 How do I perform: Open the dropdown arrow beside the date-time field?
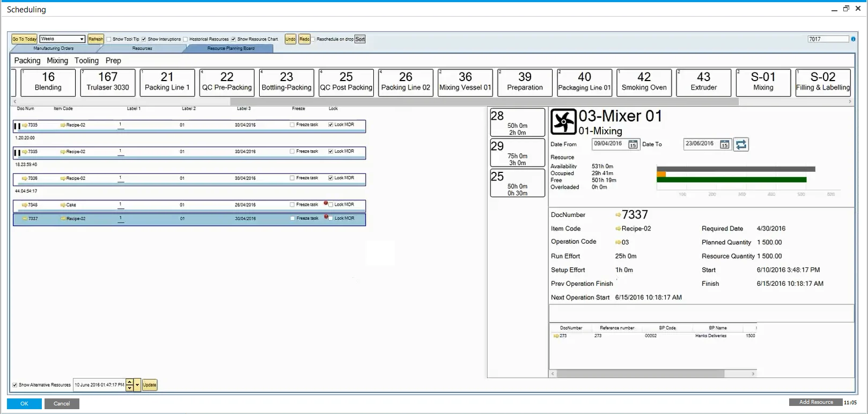(137, 385)
